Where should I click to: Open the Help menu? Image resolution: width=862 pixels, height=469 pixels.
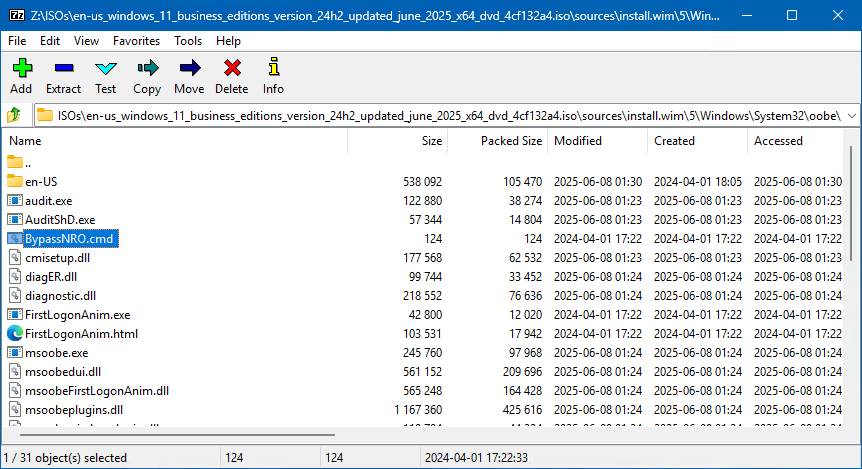[x=228, y=41]
